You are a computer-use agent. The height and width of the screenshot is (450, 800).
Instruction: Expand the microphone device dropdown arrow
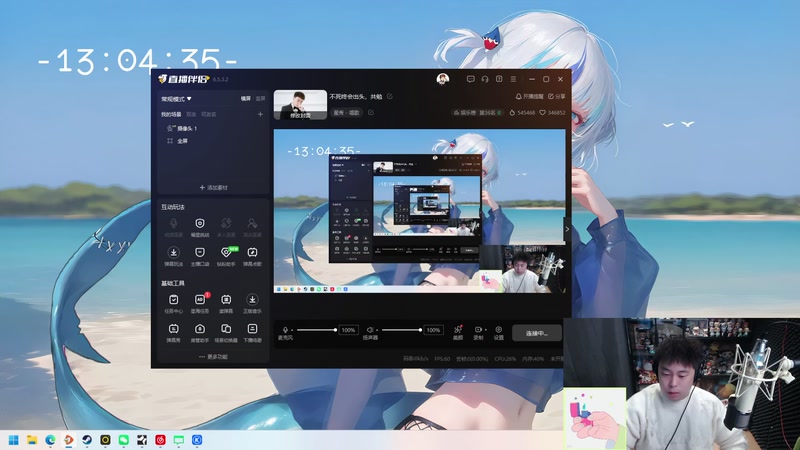(x=292, y=330)
